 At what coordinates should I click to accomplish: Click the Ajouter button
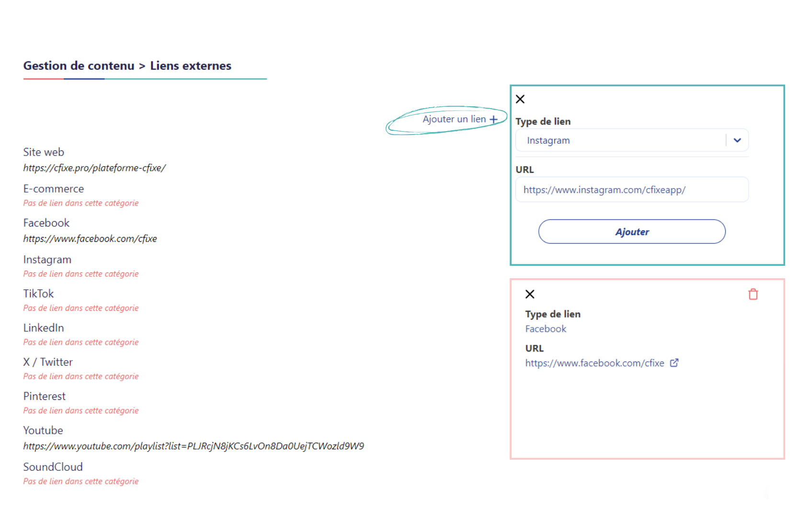pyautogui.click(x=632, y=232)
